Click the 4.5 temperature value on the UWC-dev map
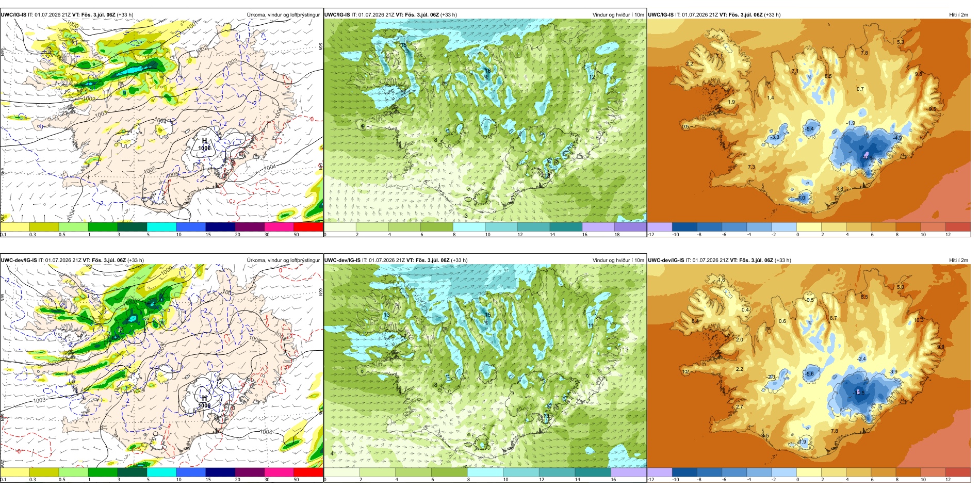980x490 pixels. point(765,436)
